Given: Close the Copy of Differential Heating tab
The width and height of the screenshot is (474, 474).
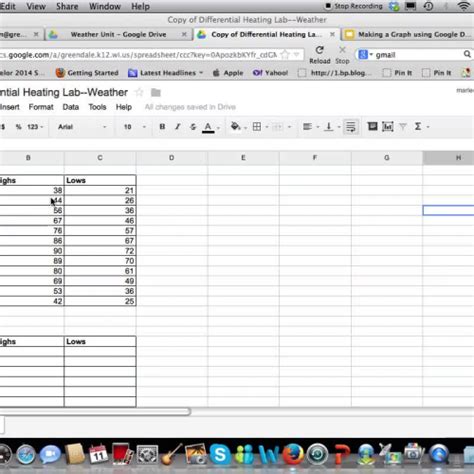Looking at the screenshot, I should [332, 34].
